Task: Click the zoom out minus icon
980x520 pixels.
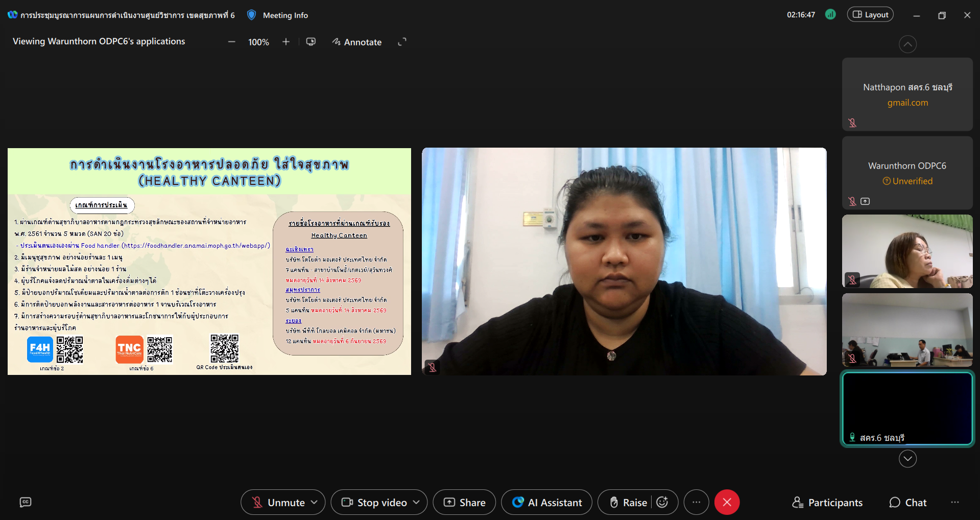Action: click(231, 42)
